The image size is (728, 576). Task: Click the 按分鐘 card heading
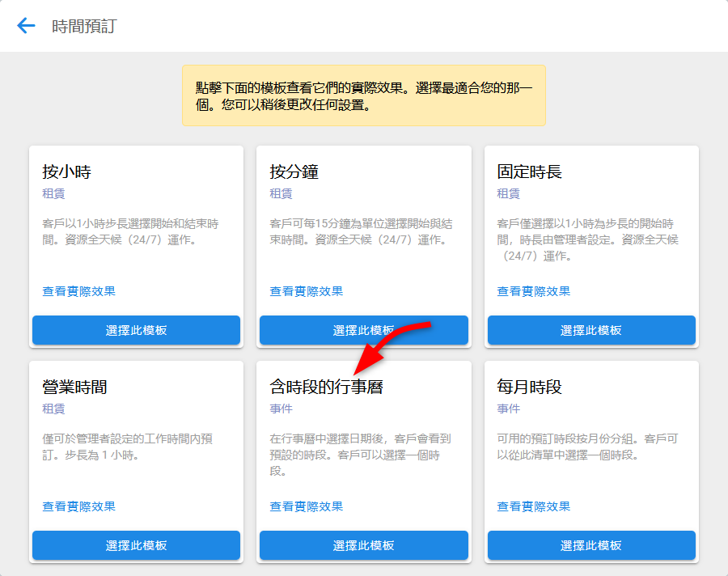click(x=294, y=172)
